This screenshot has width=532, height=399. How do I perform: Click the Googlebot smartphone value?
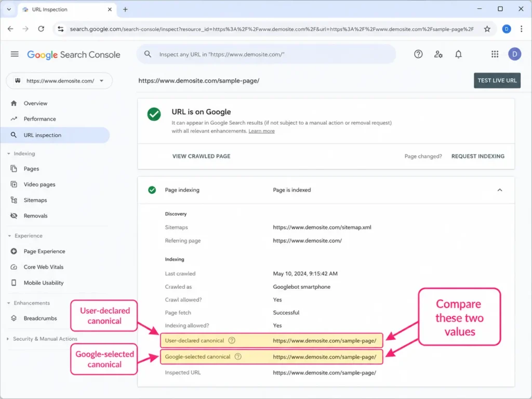(302, 287)
